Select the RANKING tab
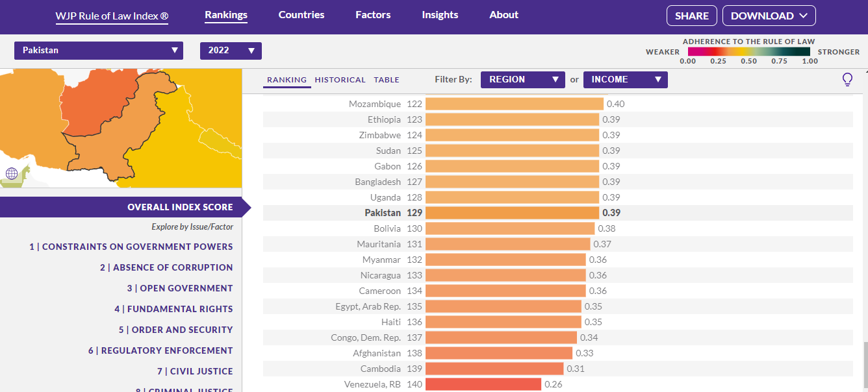 pos(287,80)
